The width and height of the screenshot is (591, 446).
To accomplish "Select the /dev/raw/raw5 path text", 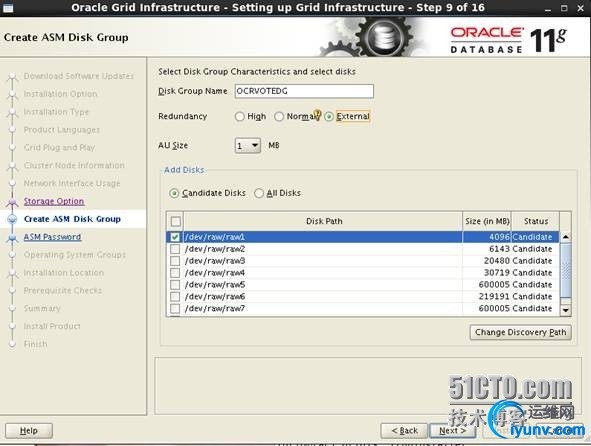I will [215, 285].
